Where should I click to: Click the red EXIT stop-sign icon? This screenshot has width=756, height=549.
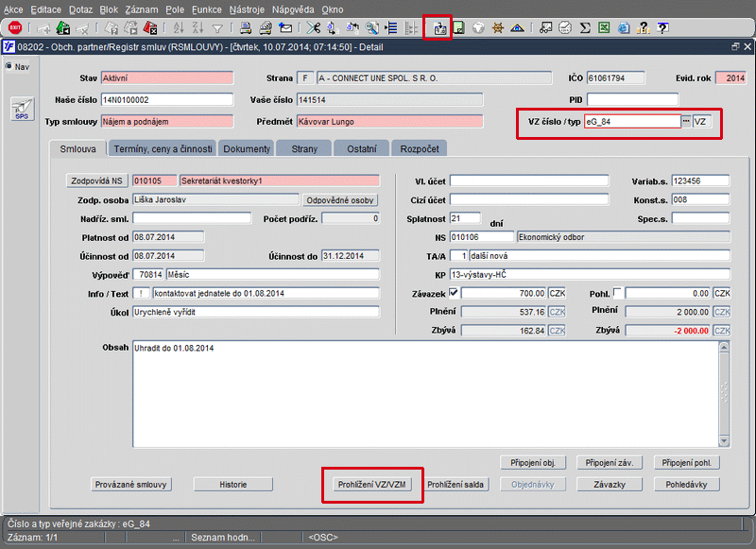tap(15, 28)
